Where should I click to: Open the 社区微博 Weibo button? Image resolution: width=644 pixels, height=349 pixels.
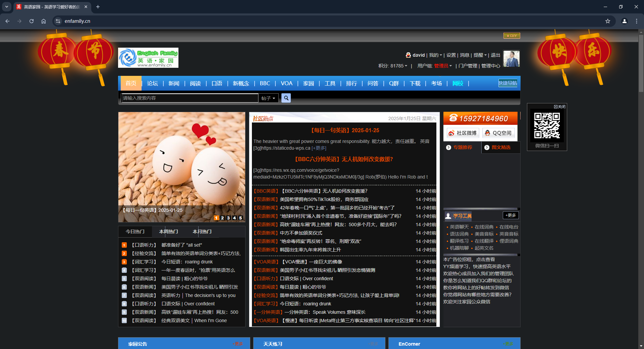coord(463,133)
